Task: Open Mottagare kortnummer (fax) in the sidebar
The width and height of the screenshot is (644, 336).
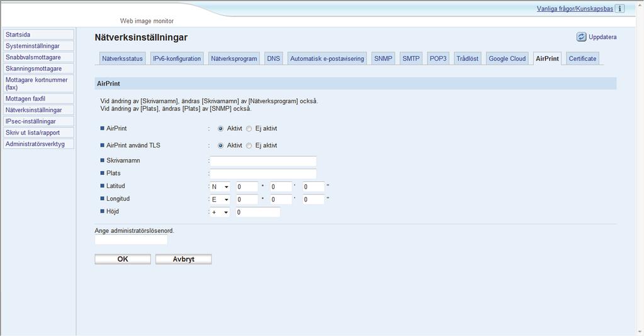Action: (x=38, y=84)
